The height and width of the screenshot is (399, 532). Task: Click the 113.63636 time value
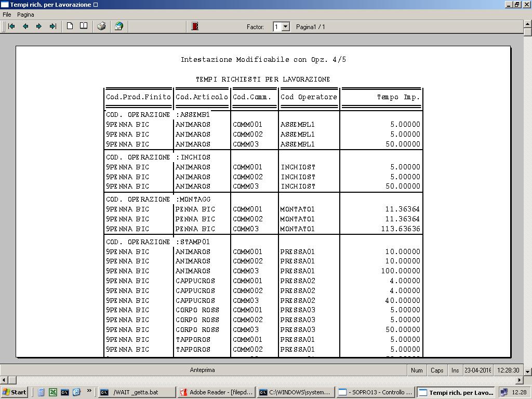401,229
